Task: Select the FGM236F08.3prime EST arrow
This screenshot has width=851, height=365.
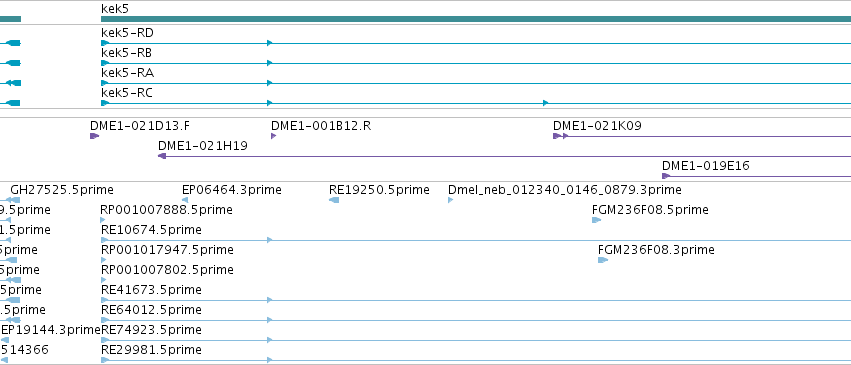Action: [603, 260]
